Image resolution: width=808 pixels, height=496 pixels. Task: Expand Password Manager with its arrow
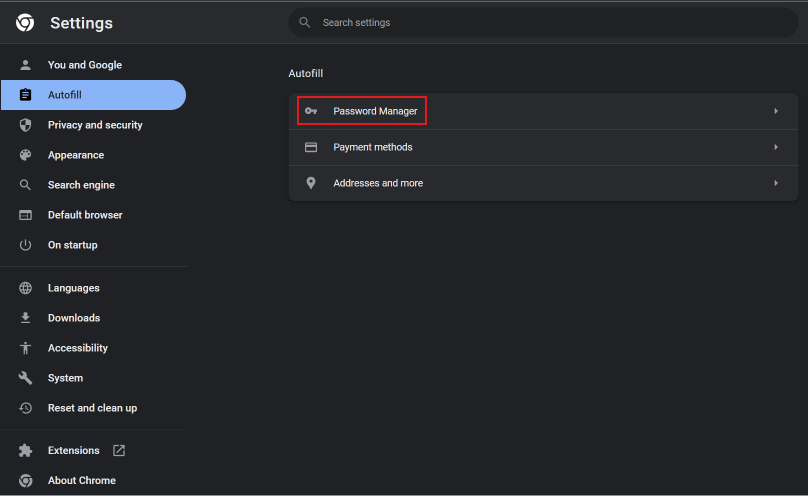776,111
